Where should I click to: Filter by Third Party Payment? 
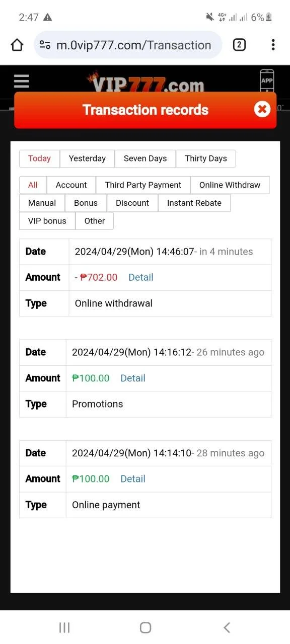point(143,185)
